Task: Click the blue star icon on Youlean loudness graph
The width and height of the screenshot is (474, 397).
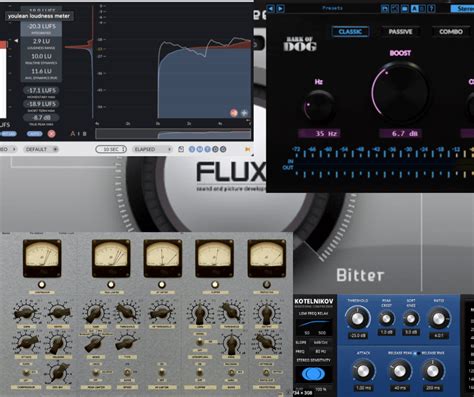Action: click(244, 113)
